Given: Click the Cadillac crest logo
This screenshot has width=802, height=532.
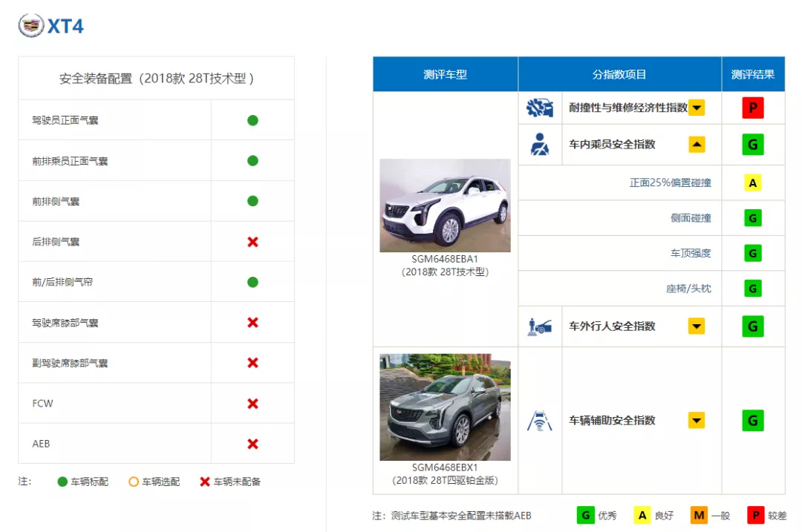Looking at the screenshot, I should [x=30, y=25].
